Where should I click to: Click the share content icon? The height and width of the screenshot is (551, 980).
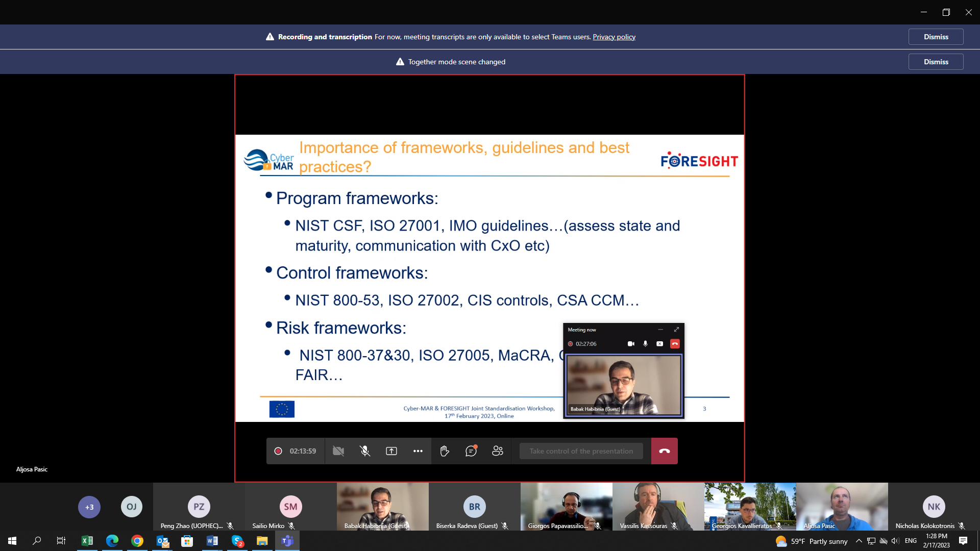[391, 451]
